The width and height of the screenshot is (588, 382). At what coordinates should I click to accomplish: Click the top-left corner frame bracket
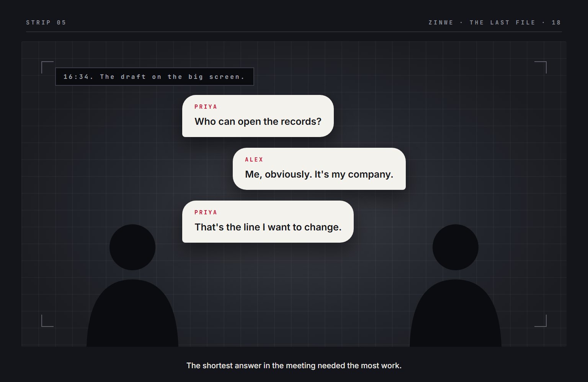click(x=47, y=67)
